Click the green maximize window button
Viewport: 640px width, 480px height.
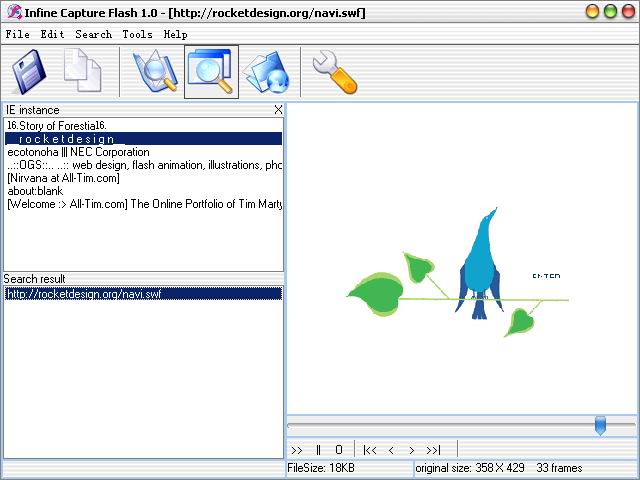[x=611, y=11]
